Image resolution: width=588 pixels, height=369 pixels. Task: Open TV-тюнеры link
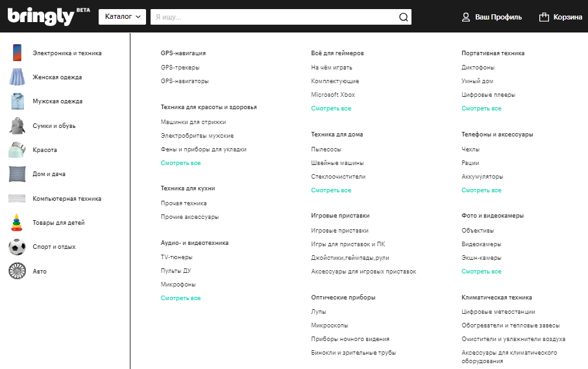(177, 257)
